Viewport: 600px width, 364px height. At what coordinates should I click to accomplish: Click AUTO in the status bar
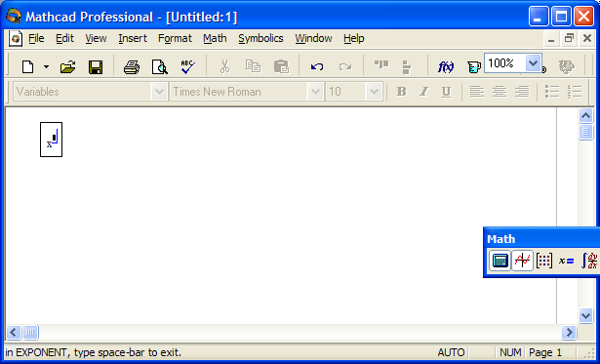coord(451,352)
